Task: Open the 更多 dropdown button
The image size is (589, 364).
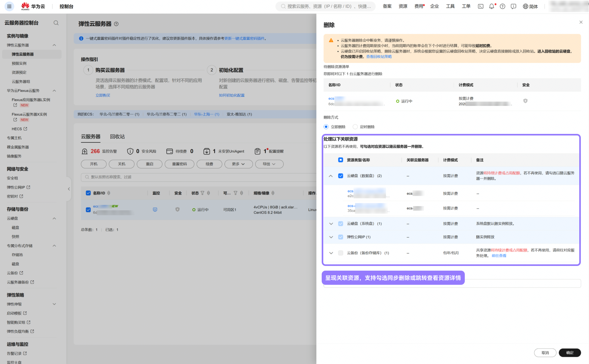Action: click(239, 164)
